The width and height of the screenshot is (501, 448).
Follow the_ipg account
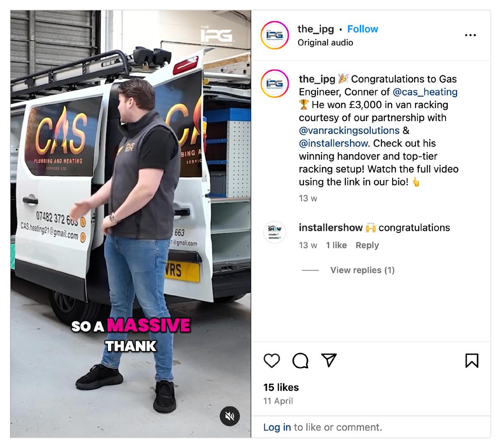pyautogui.click(x=363, y=29)
